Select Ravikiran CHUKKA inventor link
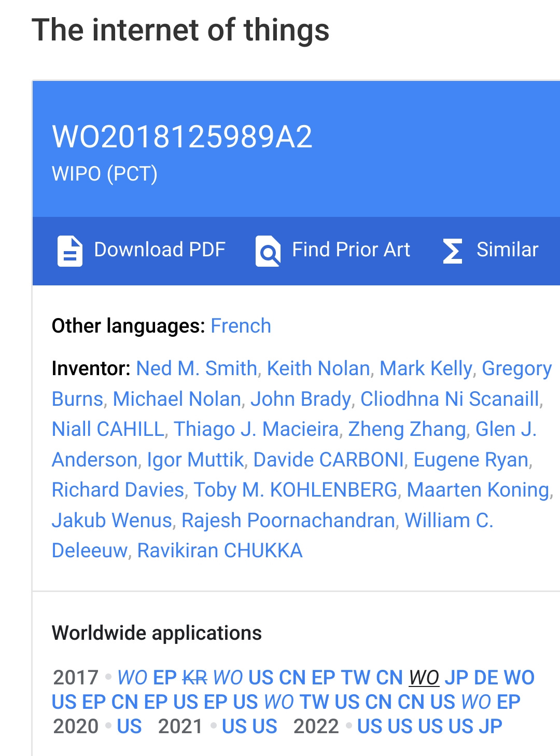Screen dimensions: 560x756 click(x=220, y=551)
